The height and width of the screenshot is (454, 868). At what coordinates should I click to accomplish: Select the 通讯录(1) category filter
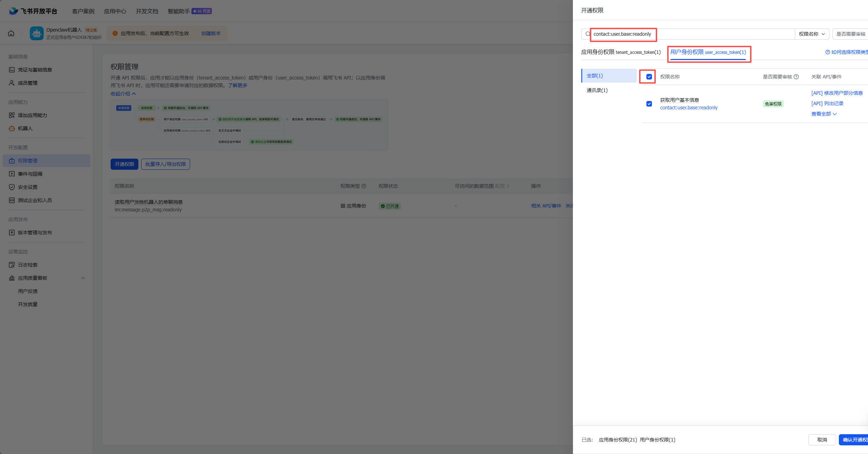[597, 90]
